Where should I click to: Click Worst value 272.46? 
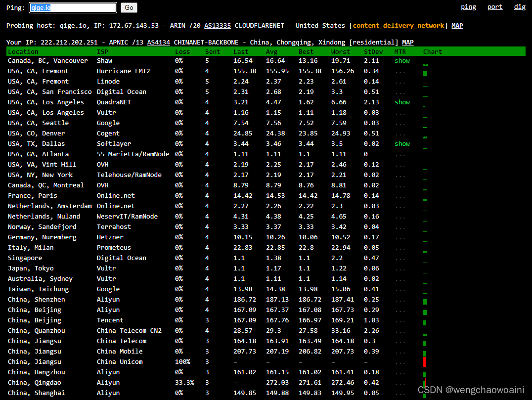342,383
